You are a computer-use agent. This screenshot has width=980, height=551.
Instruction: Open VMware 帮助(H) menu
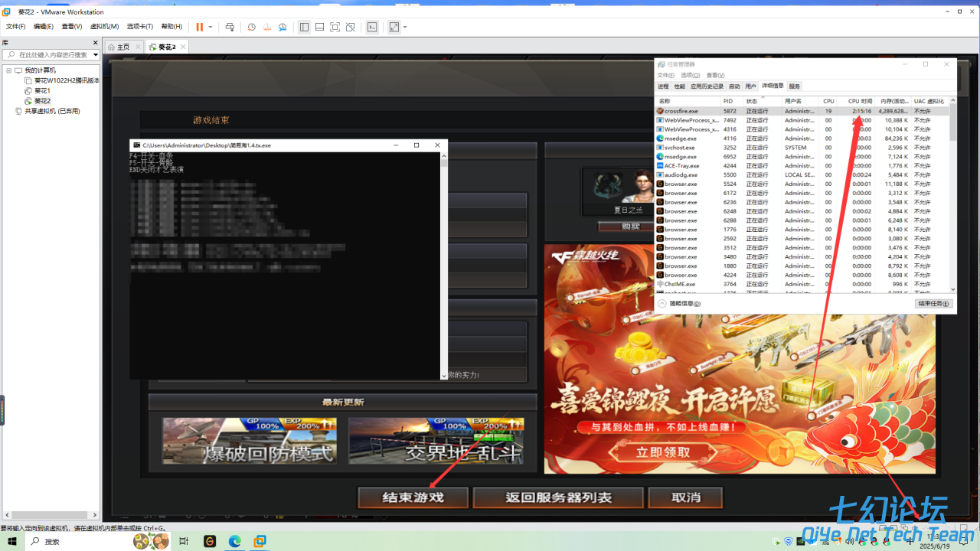pos(171,27)
